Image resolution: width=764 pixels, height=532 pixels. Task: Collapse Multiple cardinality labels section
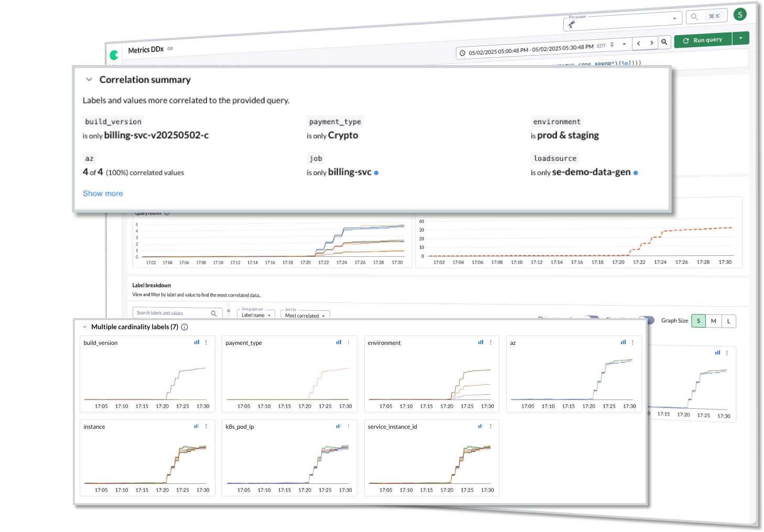84,327
